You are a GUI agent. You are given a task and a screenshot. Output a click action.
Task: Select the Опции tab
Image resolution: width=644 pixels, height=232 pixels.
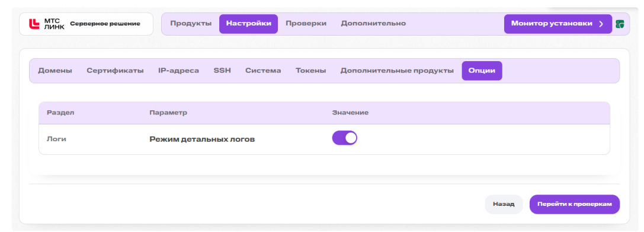point(482,71)
